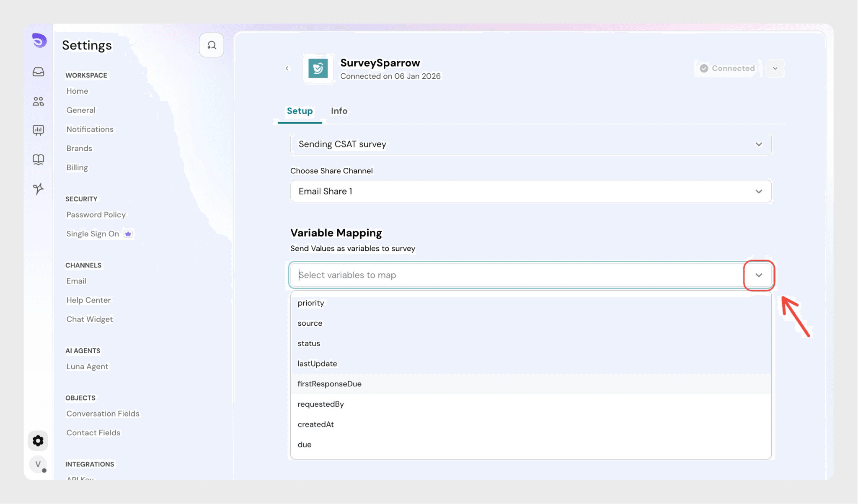The image size is (858, 504).
Task: Click the user avatar V icon
Action: 38,464
